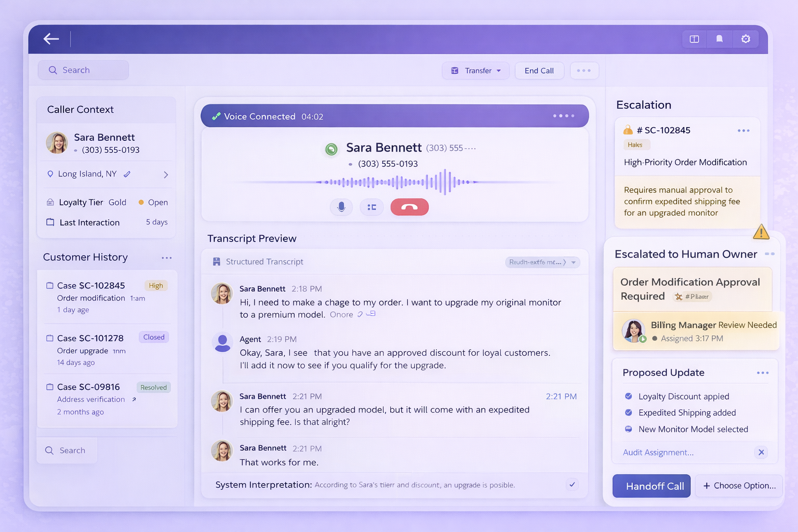The image size is (798, 532).
Task: Click the top Search input field
Action: click(83, 70)
